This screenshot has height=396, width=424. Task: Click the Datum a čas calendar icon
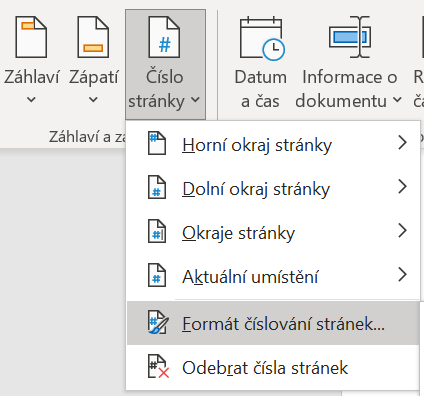[262, 39]
